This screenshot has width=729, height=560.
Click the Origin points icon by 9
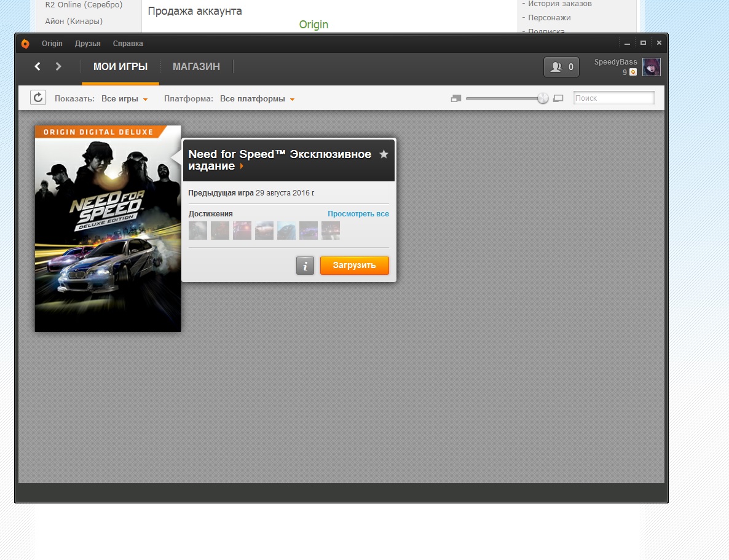point(632,72)
